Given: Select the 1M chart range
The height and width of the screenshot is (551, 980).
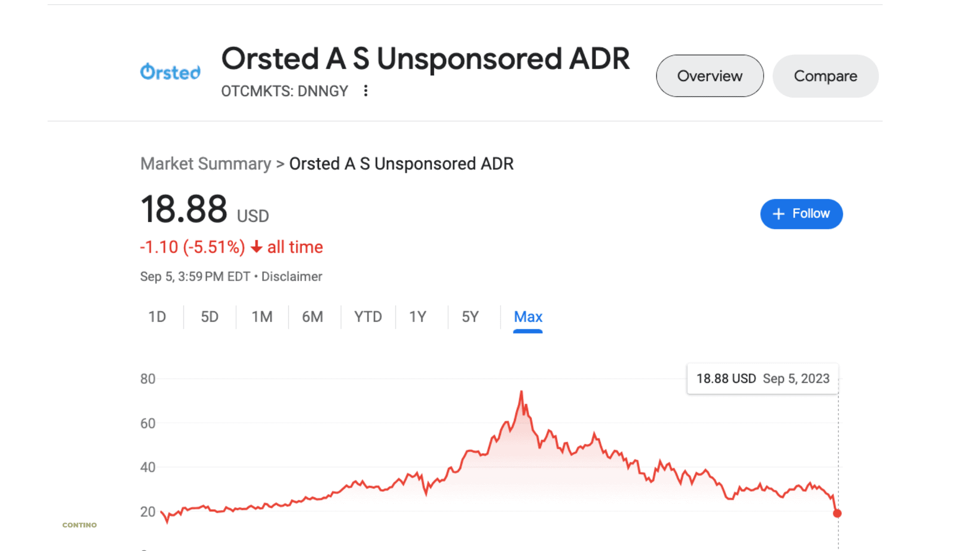Looking at the screenshot, I should point(262,317).
